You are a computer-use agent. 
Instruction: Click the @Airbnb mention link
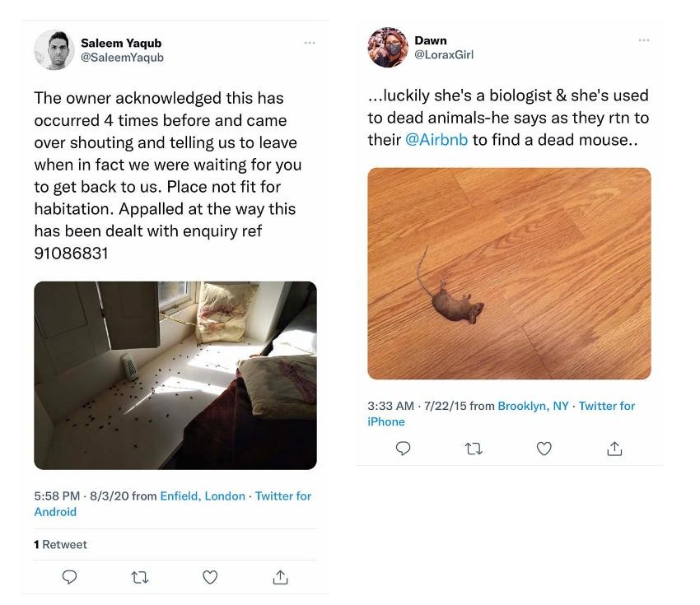pos(436,139)
